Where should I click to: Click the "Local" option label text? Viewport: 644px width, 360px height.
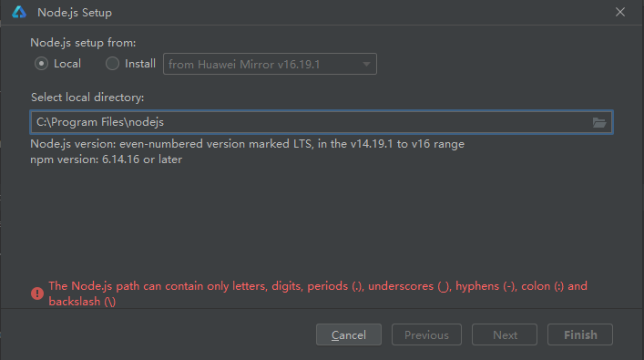(x=67, y=64)
